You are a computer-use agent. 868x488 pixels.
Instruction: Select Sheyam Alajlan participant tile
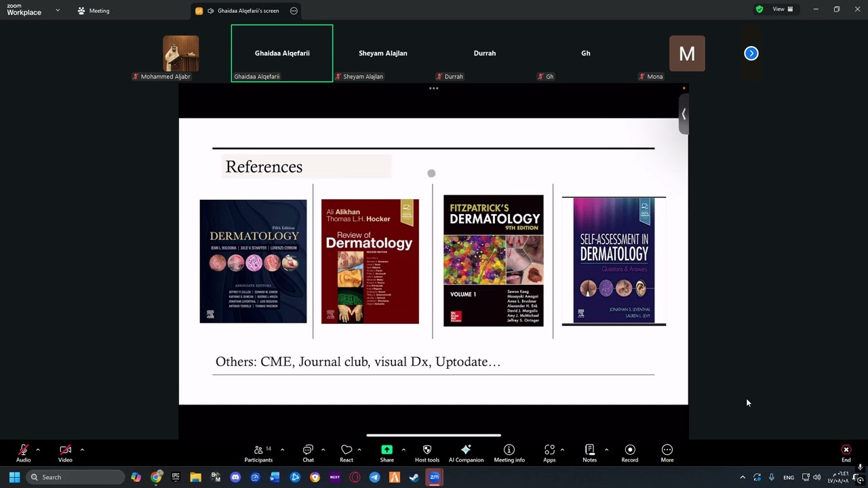[x=383, y=54]
